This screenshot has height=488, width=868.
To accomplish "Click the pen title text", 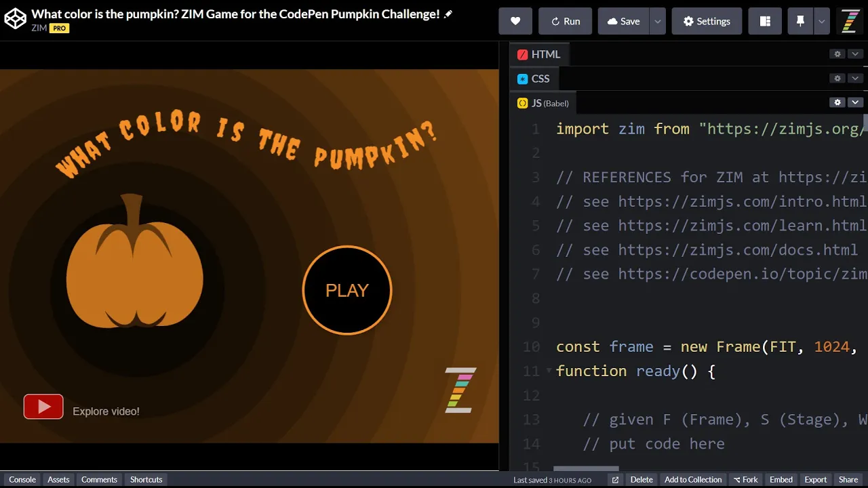I will (x=235, y=14).
